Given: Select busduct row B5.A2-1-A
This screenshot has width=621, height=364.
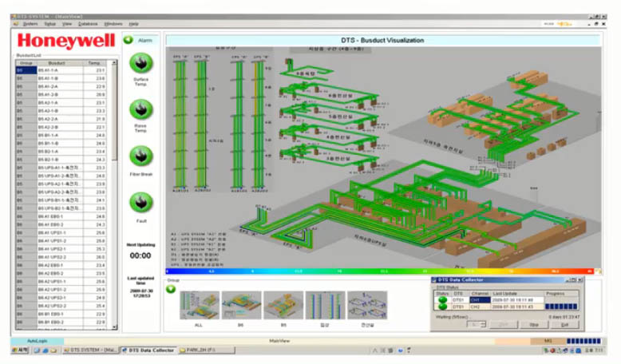Looking at the screenshot, I should click(61, 103).
